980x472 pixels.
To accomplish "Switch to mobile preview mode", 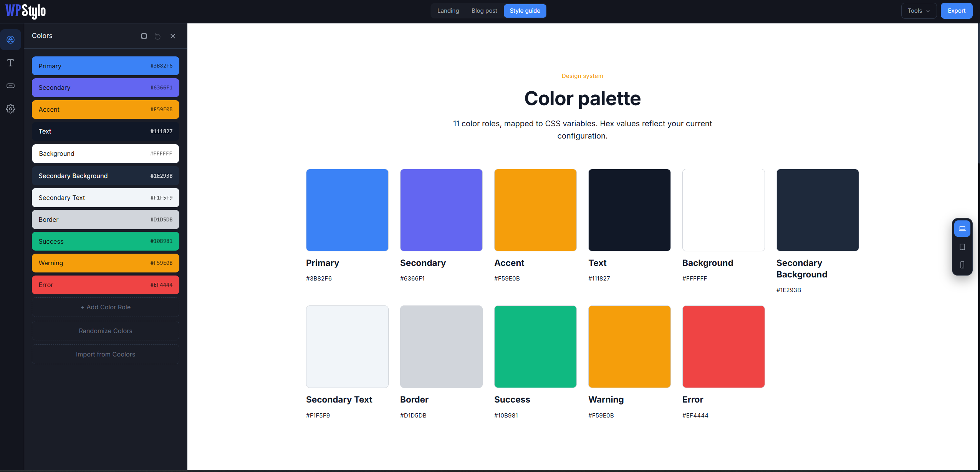I will tap(962, 265).
